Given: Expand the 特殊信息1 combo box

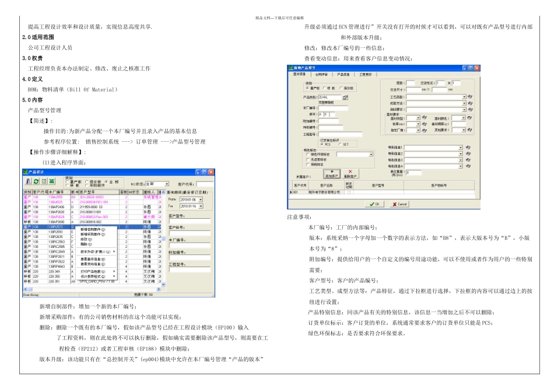Looking at the screenshot, I should click(x=460, y=148).
